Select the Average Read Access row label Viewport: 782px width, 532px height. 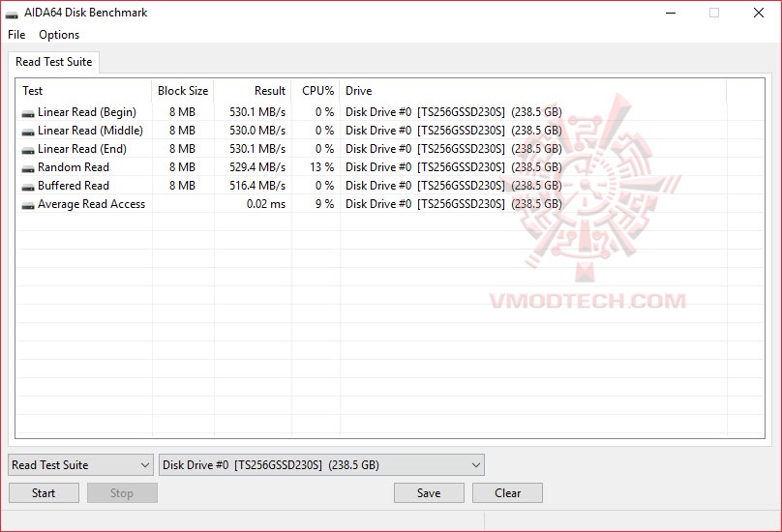click(91, 204)
